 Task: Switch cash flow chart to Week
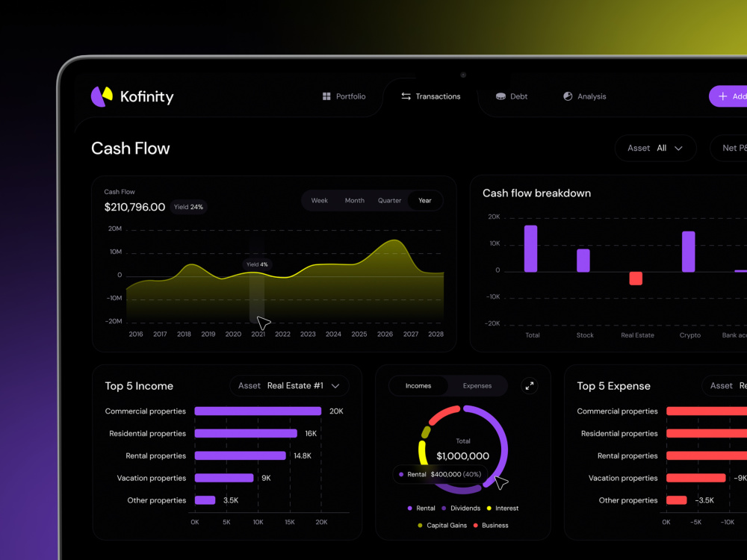pos(319,200)
